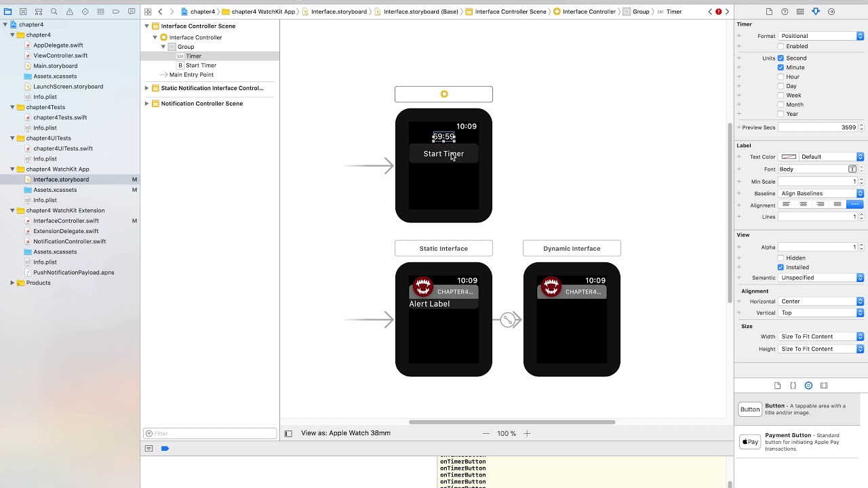Open the Test navigator diamond icon
868x488 pixels.
[x=85, y=12]
